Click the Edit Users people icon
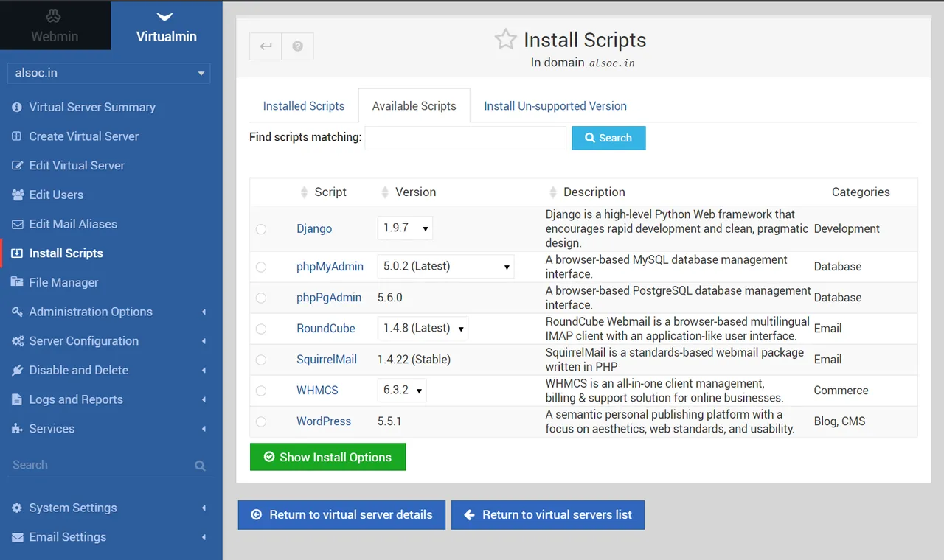Screen dimensions: 944x560 [17, 195]
